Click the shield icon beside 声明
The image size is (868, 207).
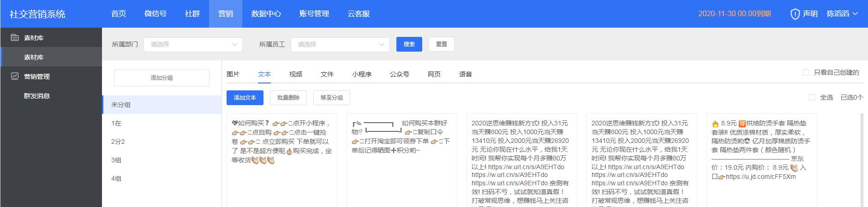(795, 14)
